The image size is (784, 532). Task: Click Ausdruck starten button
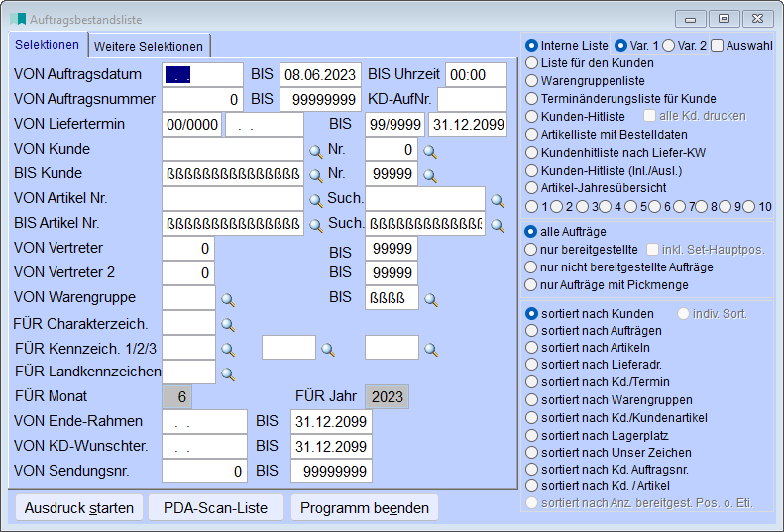pyautogui.click(x=79, y=507)
